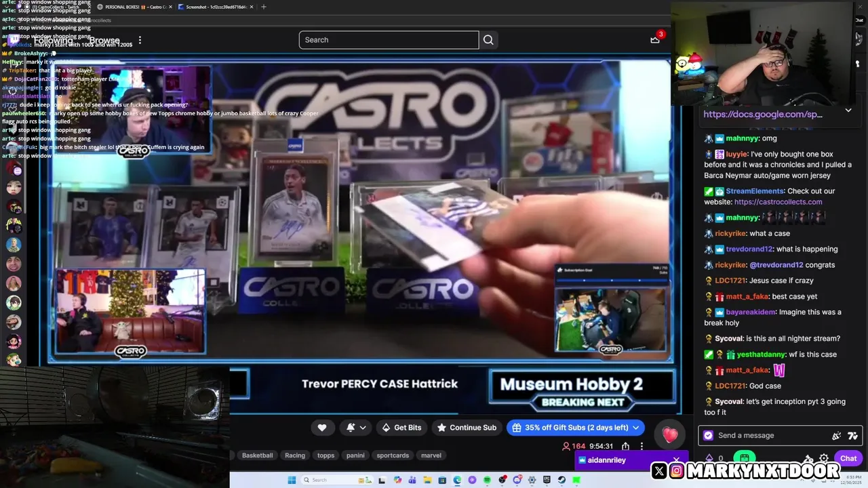Image resolution: width=868 pixels, height=488 pixels.
Task: Click username Sycoval on all nighter message
Action: (x=729, y=338)
